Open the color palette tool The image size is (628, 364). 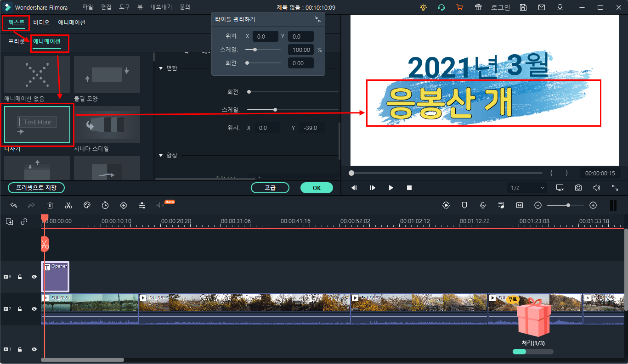tap(87, 205)
